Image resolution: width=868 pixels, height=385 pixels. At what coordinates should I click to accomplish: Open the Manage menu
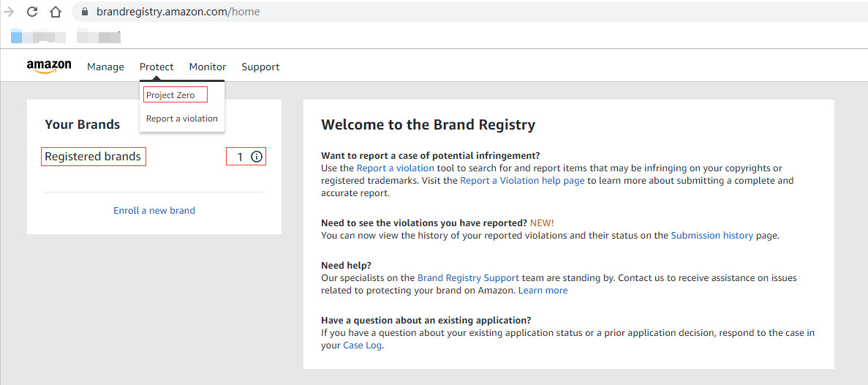[105, 67]
